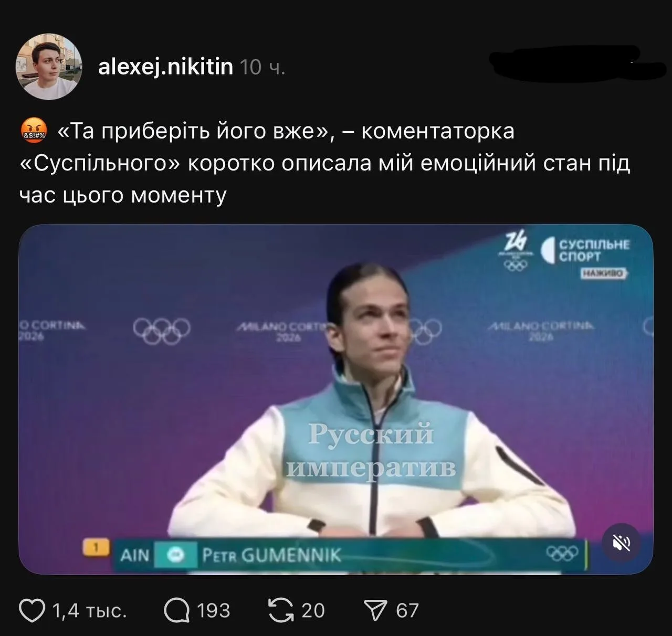
Task: View the 20 reposts count
Action: 313,611
